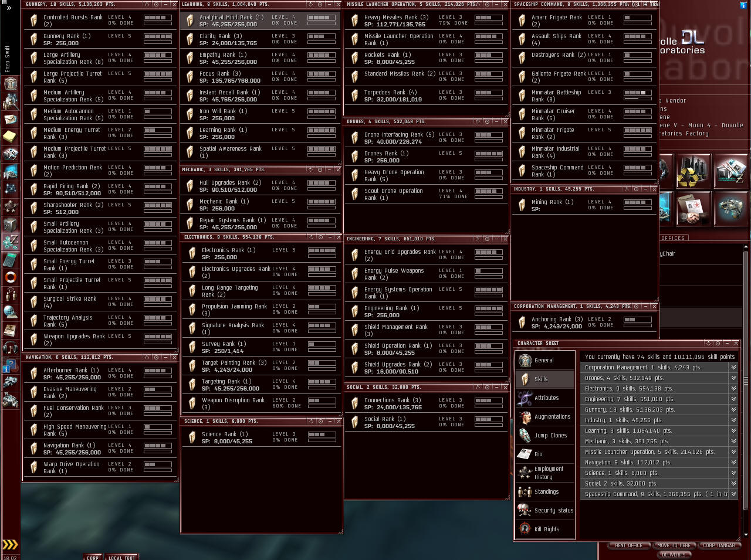Open the Attributes tab
The height and width of the screenshot is (560, 751).
coord(545,398)
